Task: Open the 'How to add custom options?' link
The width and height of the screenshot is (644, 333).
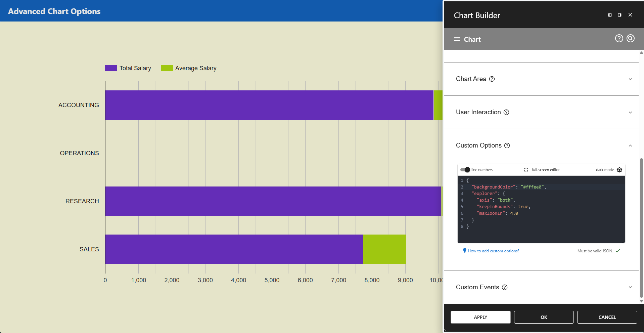Action: click(x=493, y=251)
